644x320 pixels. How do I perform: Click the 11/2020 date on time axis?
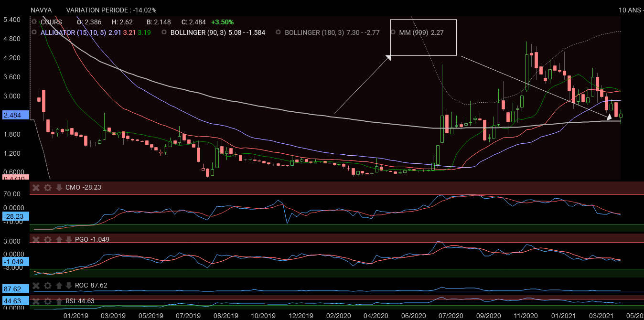coord(526,316)
